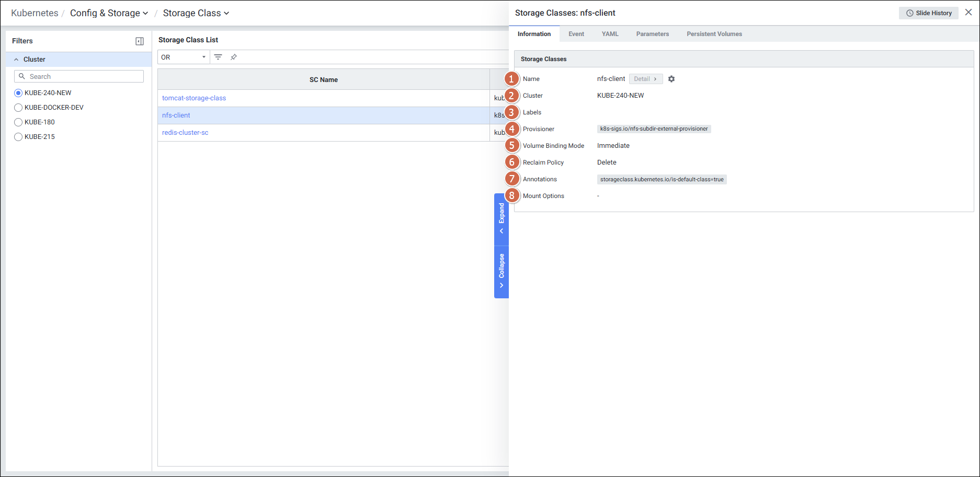Switch to the YAML tab

click(x=610, y=34)
